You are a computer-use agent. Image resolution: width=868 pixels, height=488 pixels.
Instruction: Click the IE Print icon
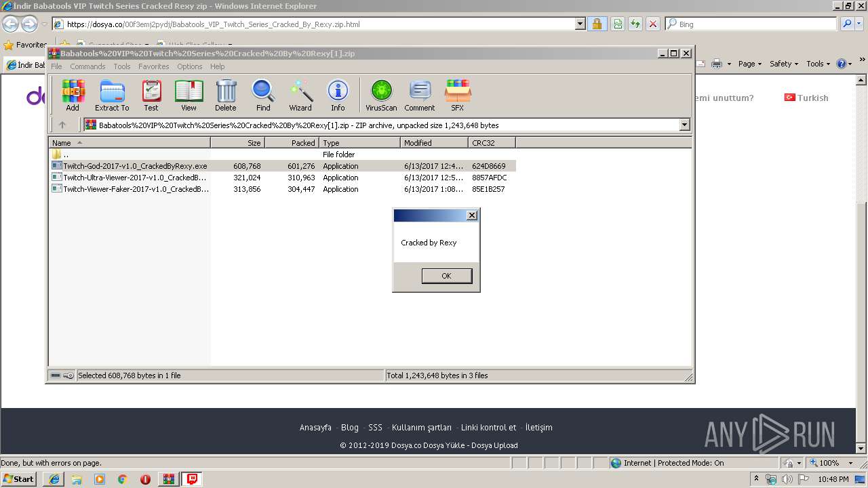pyautogui.click(x=717, y=64)
